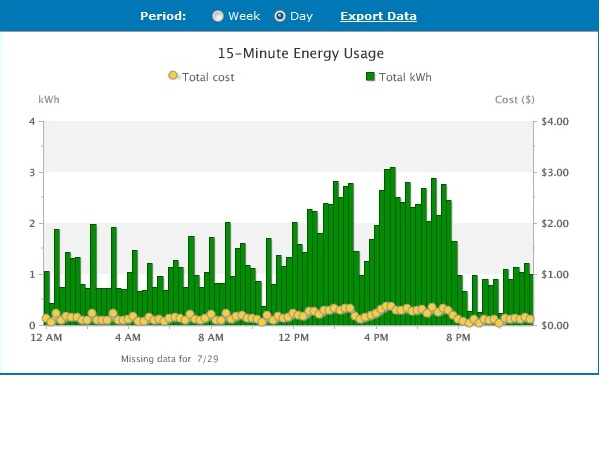Click the 4 AM x-axis label
Image resolution: width=614 pixels, height=460 pixels.
coord(128,339)
